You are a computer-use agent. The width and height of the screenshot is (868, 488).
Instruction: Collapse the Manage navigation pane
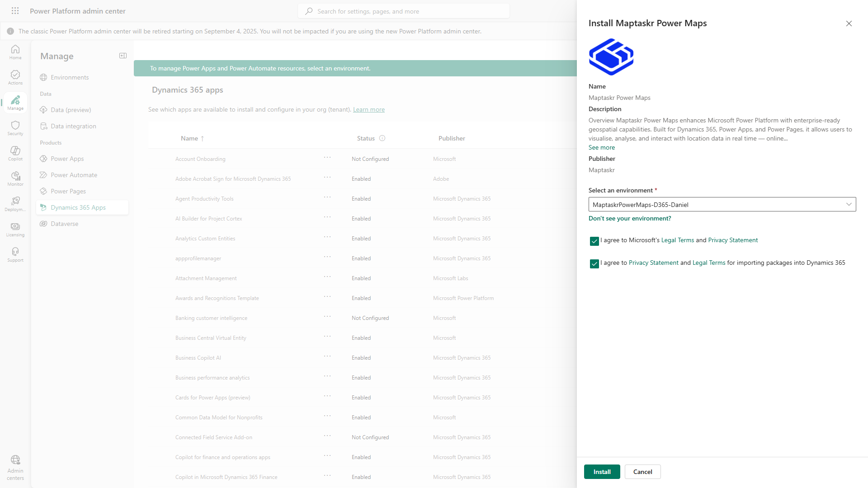pyautogui.click(x=123, y=56)
